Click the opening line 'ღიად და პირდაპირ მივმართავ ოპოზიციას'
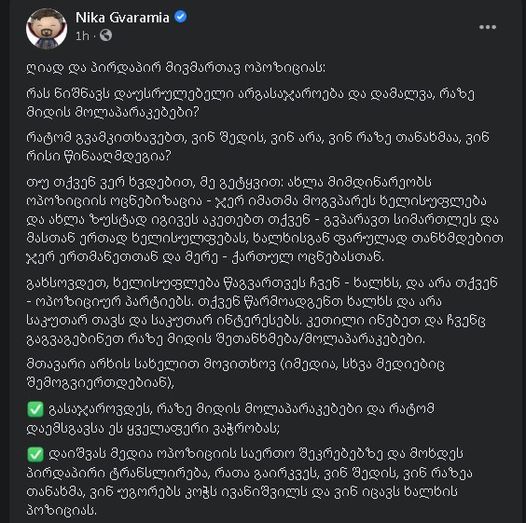 point(176,68)
